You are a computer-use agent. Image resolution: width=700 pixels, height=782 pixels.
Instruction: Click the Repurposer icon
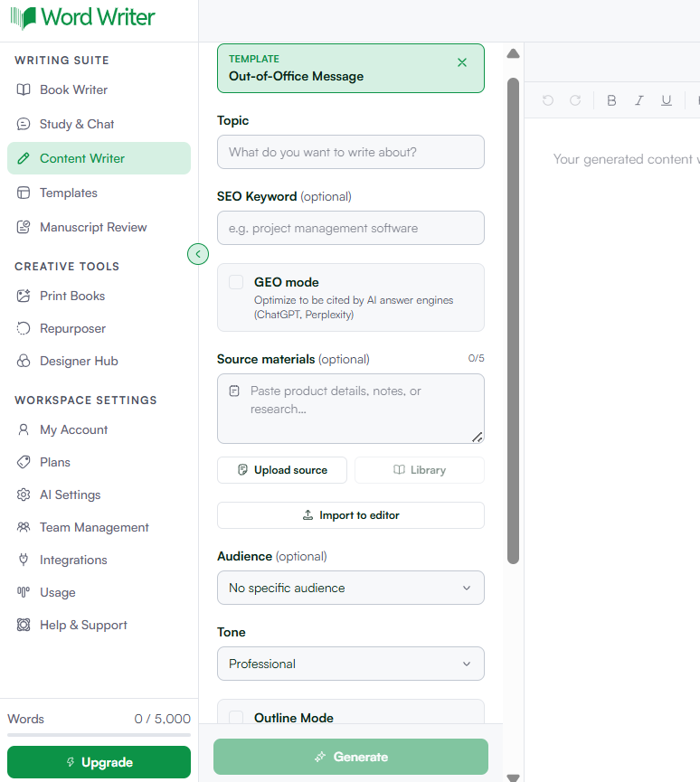point(24,329)
